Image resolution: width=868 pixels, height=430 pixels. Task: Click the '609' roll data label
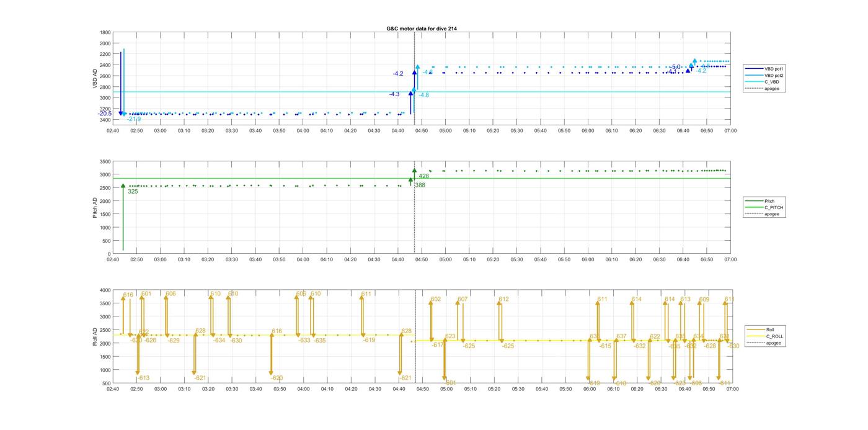pyautogui.click(x=704, y=299)
